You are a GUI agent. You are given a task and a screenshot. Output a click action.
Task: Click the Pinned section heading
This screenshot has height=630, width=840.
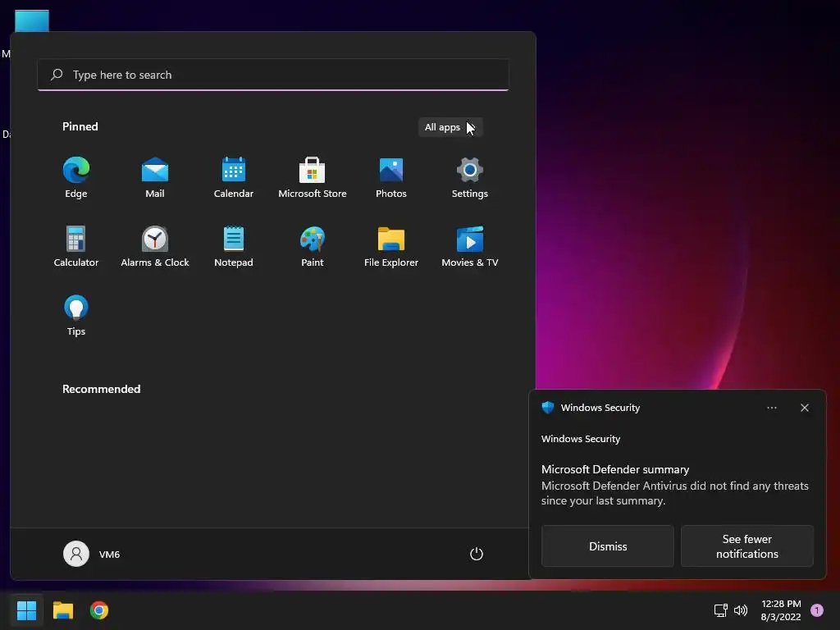[x=80, y=126]
